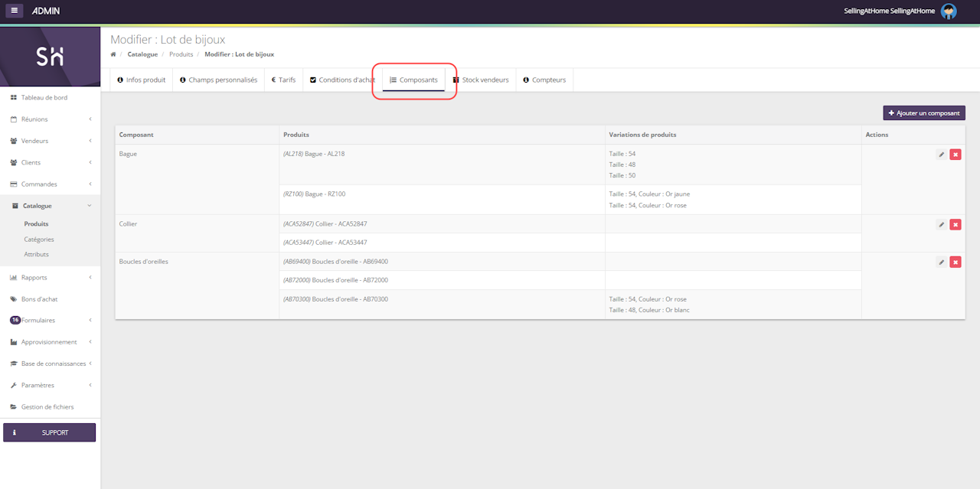Collapse the Catalogue sidebar menu
This screenshot has height=489, width=980.
(x=50, y=206)
